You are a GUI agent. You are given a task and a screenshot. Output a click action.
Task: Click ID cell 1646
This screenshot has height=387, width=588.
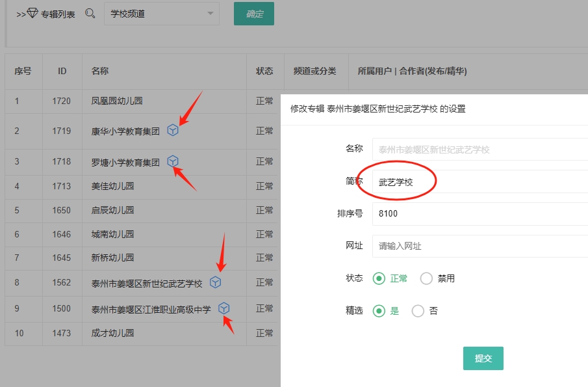[x=62, y=234]
